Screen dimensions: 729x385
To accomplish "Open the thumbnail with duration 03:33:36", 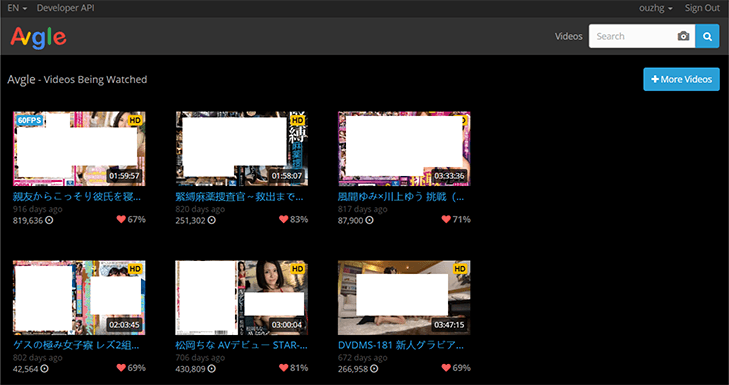I will pyautogui.click(x=404, y=149).
